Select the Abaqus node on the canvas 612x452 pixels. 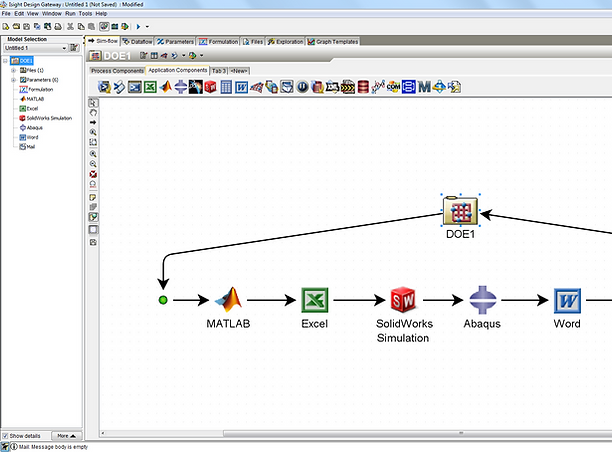pyautogui.click(x=482, y=300)
